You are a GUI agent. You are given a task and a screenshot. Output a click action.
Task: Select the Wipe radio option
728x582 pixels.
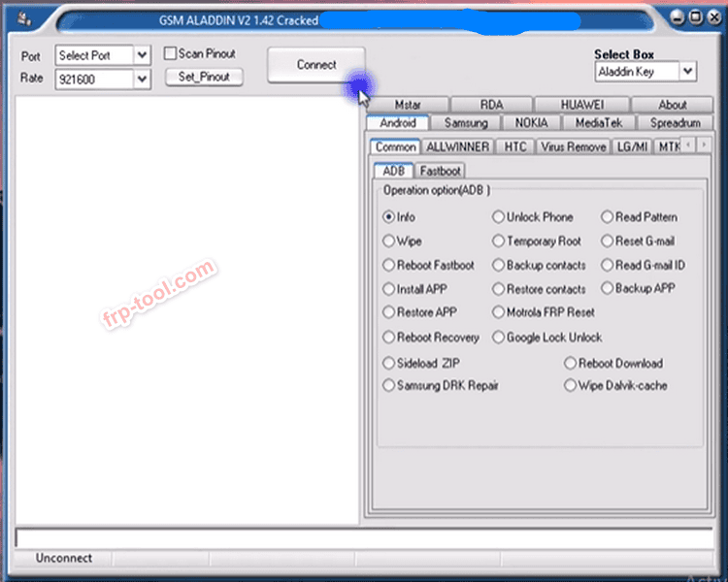[x=389, y=242]
